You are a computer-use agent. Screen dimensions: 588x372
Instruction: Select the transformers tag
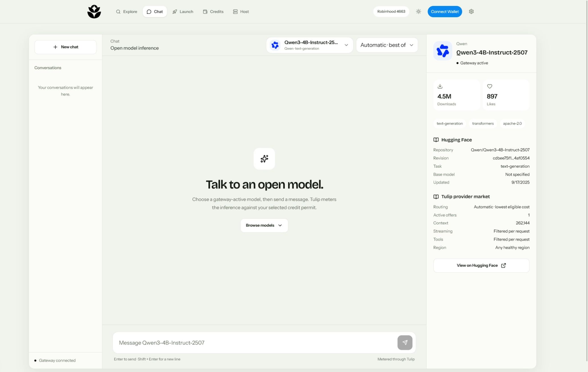[x=483, y=124]
